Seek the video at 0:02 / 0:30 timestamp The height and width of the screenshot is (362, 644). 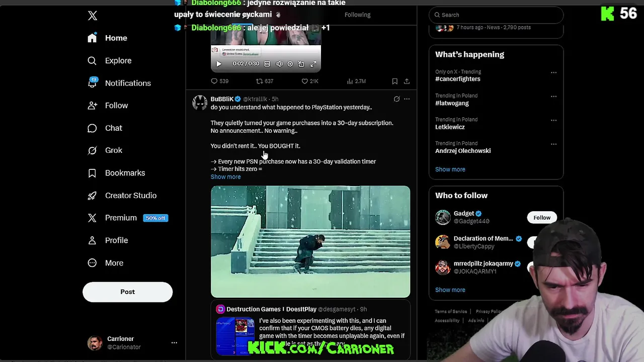tap(246, 64)
